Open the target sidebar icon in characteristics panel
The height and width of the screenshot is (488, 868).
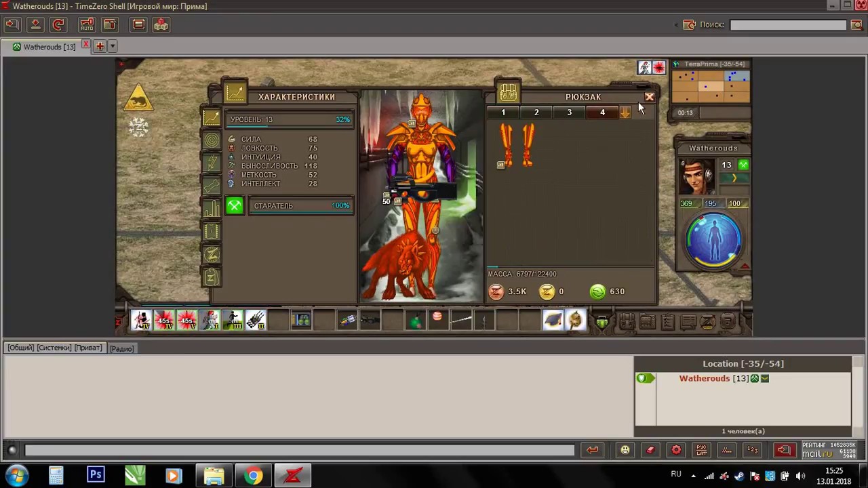(212, 140)
